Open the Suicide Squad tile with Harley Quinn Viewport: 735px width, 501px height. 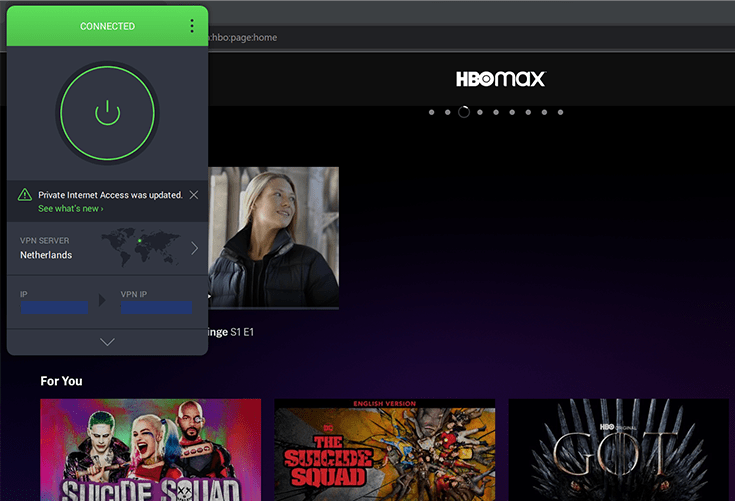pos(150,450)
